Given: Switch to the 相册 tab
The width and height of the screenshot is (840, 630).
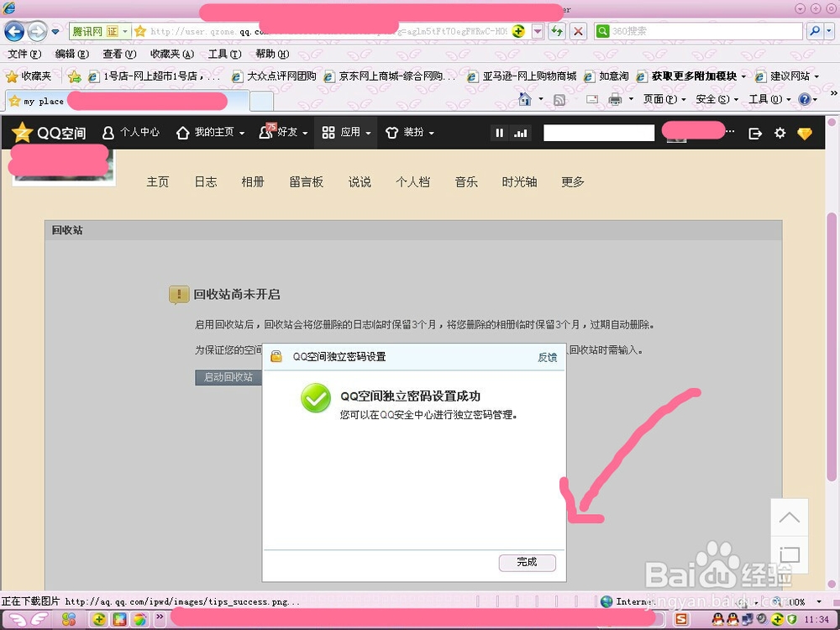Looking at the screenshot, I should pos(253,181).
